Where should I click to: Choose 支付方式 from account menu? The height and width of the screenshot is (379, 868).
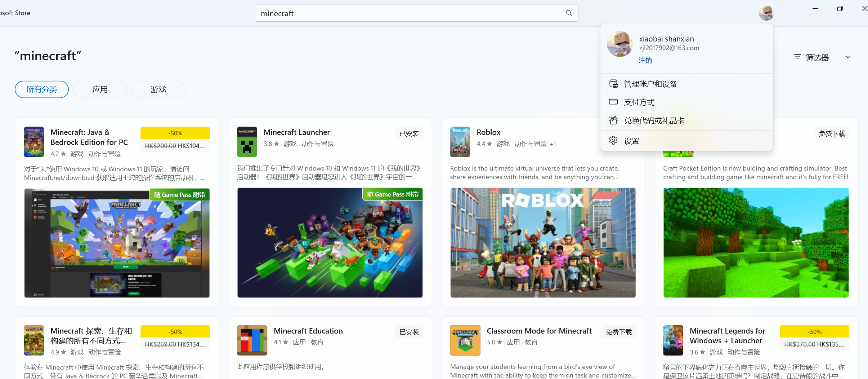click(x=687, y=102)
